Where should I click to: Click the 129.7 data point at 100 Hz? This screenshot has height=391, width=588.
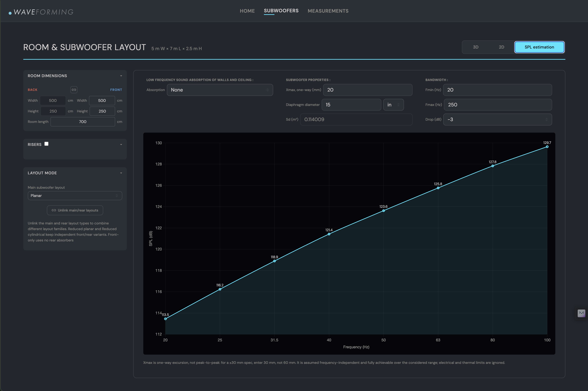click(x=547, y=147)
